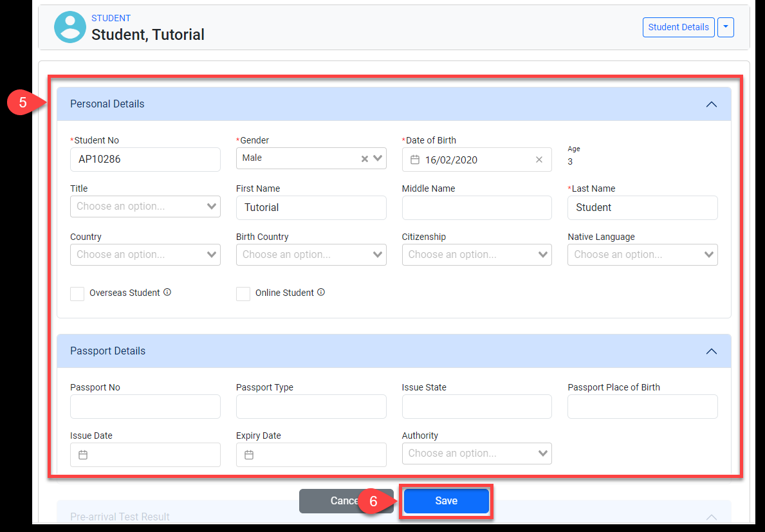Click info icon beside Online Student
Viewport: 765px width, 532px height.
321,292
